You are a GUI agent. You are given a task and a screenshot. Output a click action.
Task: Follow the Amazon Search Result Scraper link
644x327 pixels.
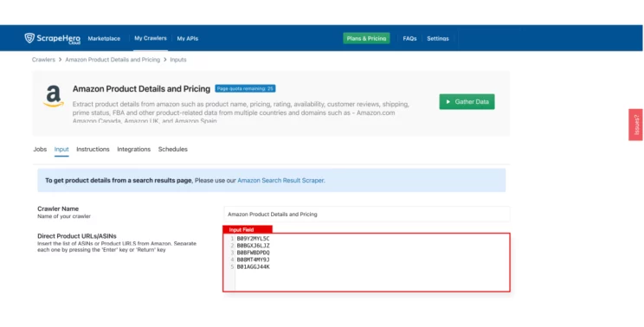click(280, 180)
